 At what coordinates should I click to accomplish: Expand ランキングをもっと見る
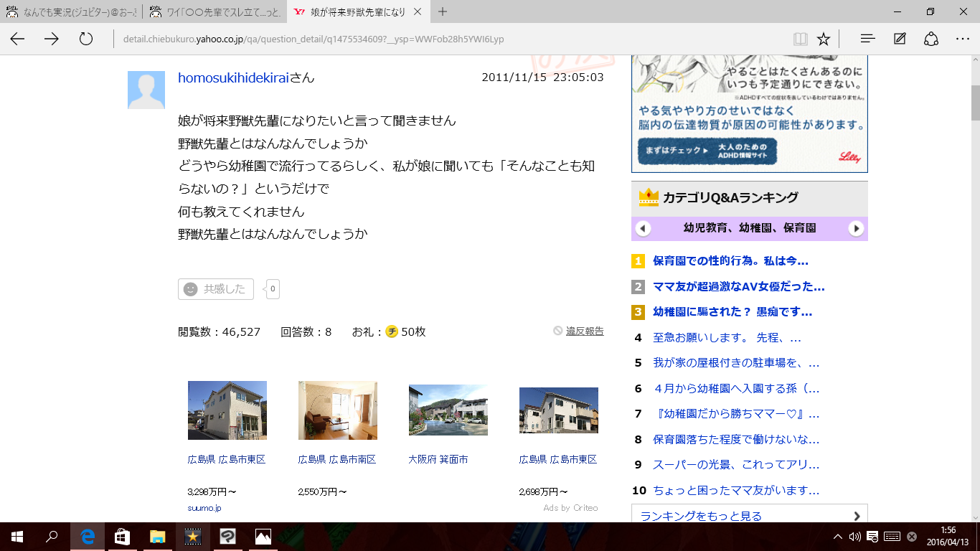pos(749,515)
